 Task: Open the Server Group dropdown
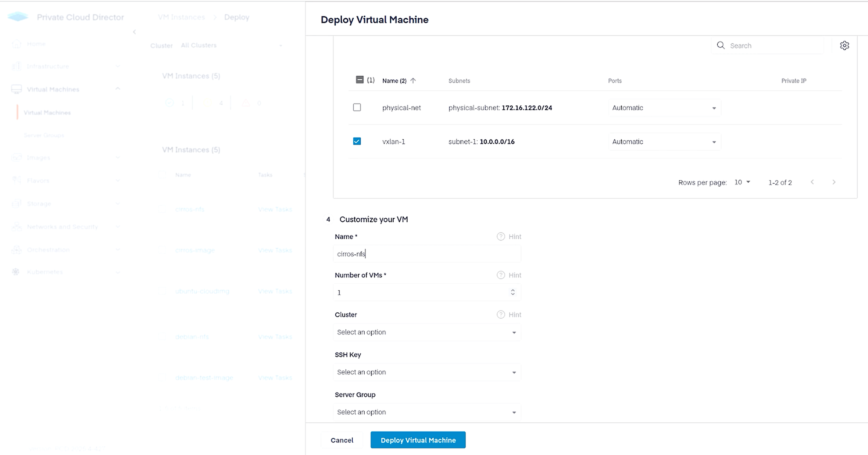(427, 412)
